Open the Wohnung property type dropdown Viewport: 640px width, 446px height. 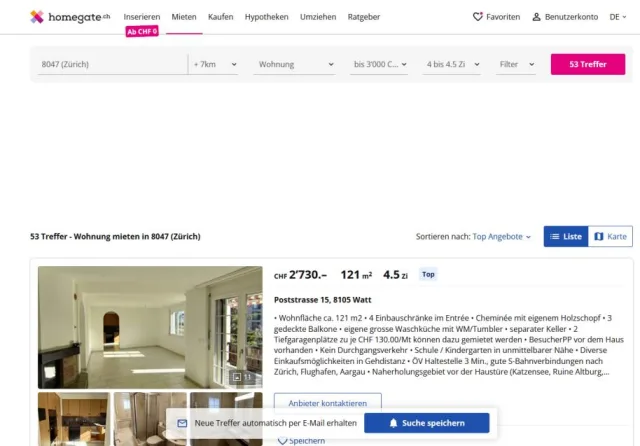click(x=295, y=64)
